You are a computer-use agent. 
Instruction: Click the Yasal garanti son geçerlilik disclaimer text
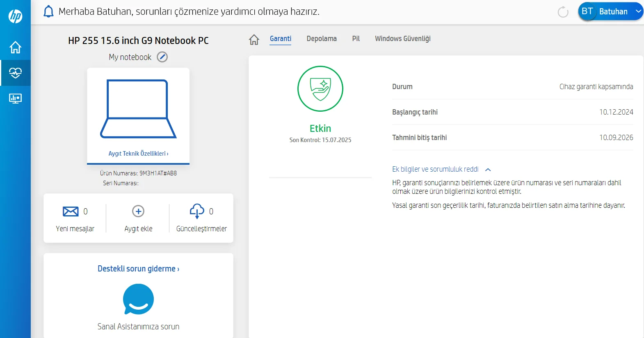click(509, 205)
